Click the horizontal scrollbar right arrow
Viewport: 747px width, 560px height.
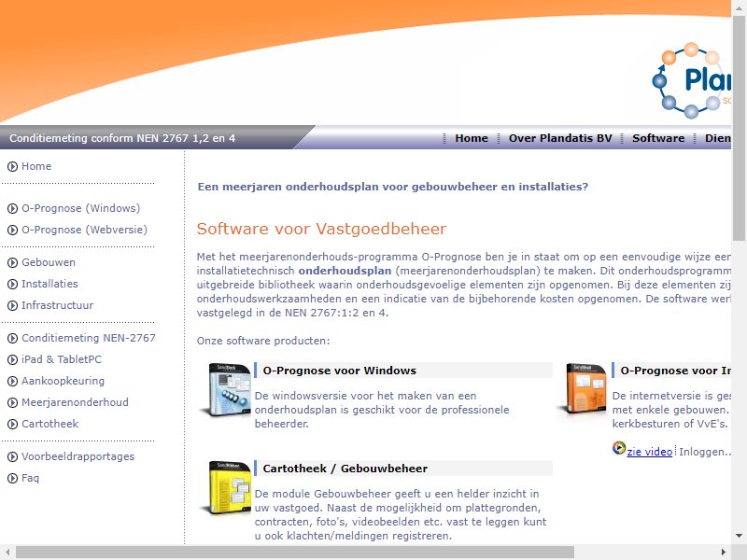point(723,553)
